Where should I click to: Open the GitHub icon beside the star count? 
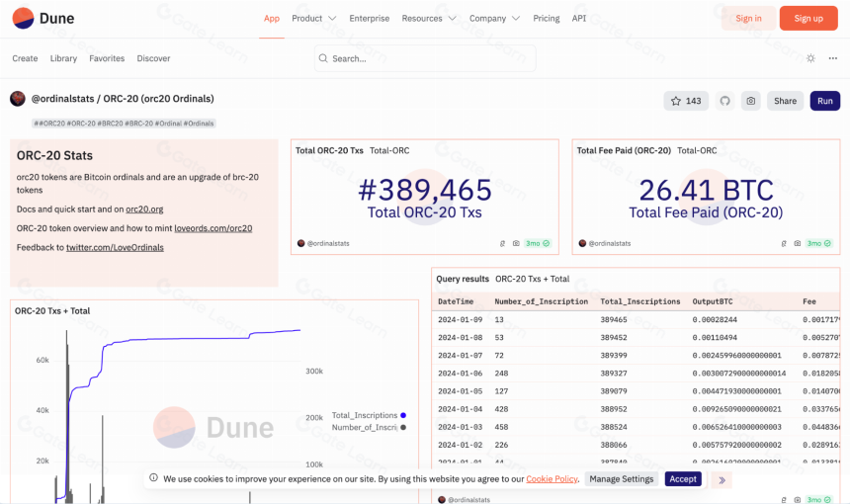[724, 101]
